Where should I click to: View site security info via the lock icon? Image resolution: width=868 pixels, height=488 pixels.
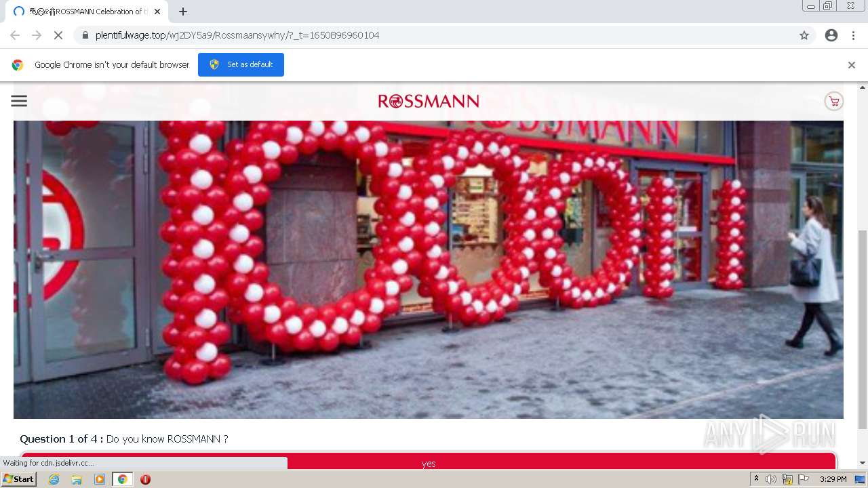click(85, 35)
